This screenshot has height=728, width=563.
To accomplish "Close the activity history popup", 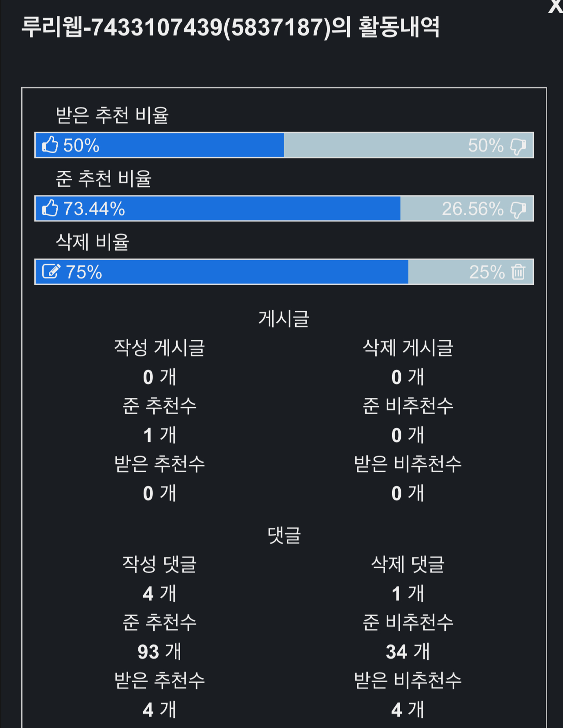I will pos(556,6).
